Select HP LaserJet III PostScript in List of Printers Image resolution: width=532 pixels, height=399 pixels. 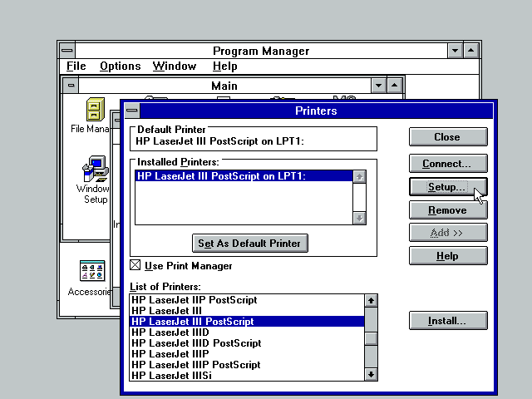(x=247, y=322)
